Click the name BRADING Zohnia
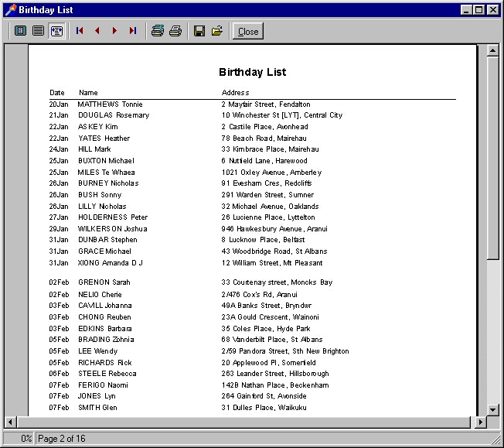 pyautogui.click(x=106, y=340)
